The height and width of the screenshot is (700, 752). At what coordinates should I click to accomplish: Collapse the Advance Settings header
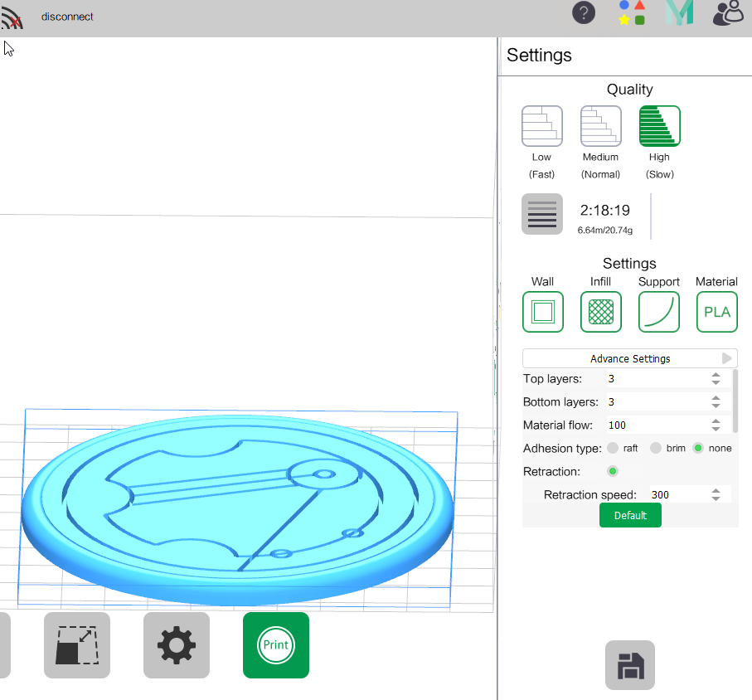click(629, 358)
